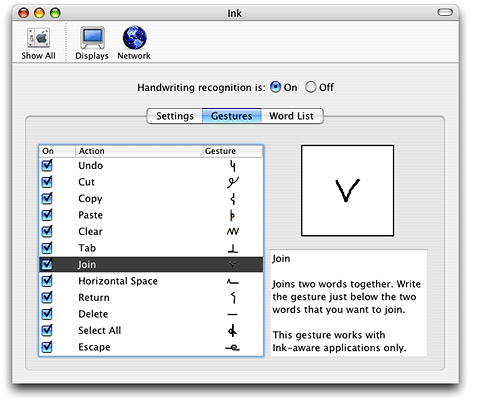
Task: Disable the Delete gesture checkbox
Action: click(47, 314)
